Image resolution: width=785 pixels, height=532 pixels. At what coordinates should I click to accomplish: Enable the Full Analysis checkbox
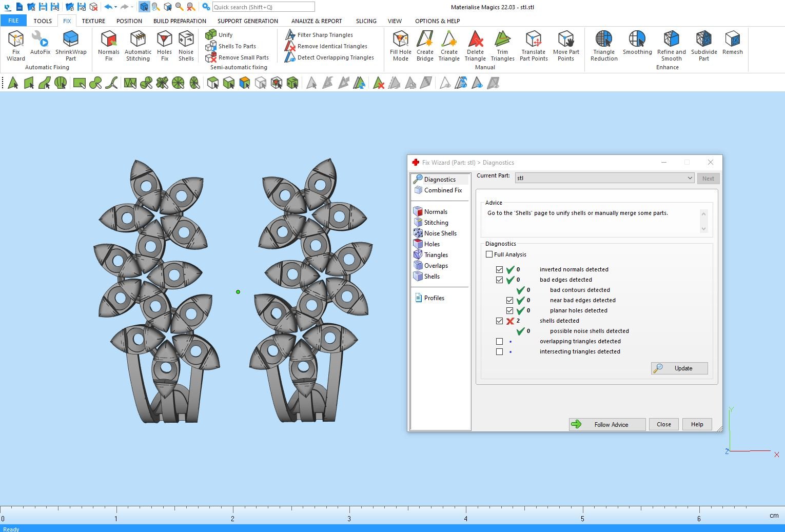[x=489, y=254]
